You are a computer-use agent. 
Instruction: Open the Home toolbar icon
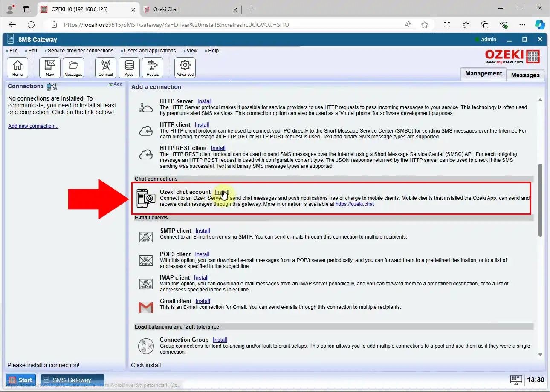click(17, 68)
